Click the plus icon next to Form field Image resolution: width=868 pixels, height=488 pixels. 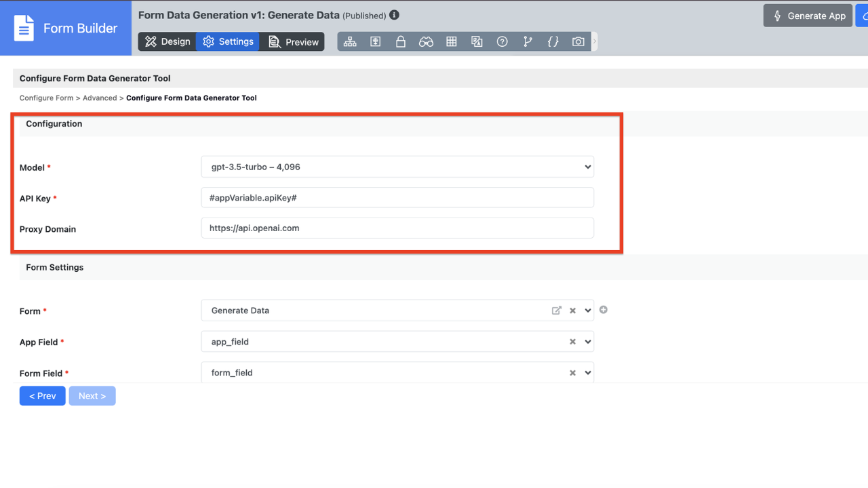(604, 310)
